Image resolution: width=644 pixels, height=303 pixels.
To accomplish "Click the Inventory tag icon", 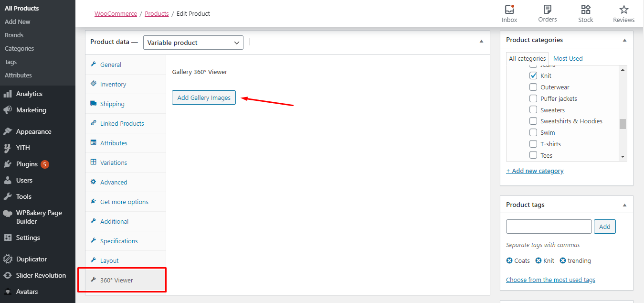I will tap(94, 84).
